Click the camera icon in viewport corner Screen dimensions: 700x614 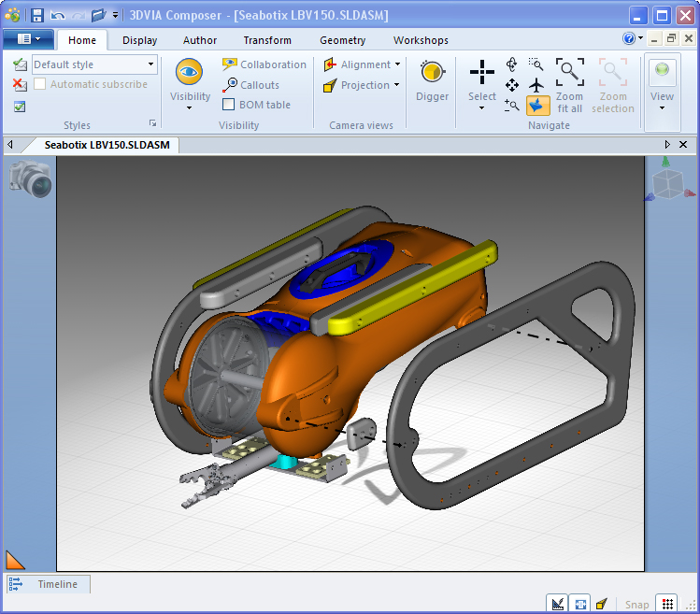point(31,178)
